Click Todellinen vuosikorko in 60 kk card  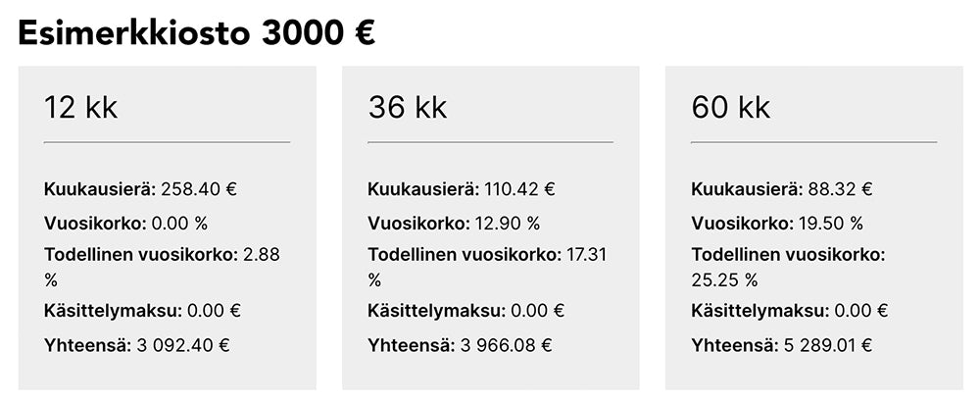pos(787,255)
